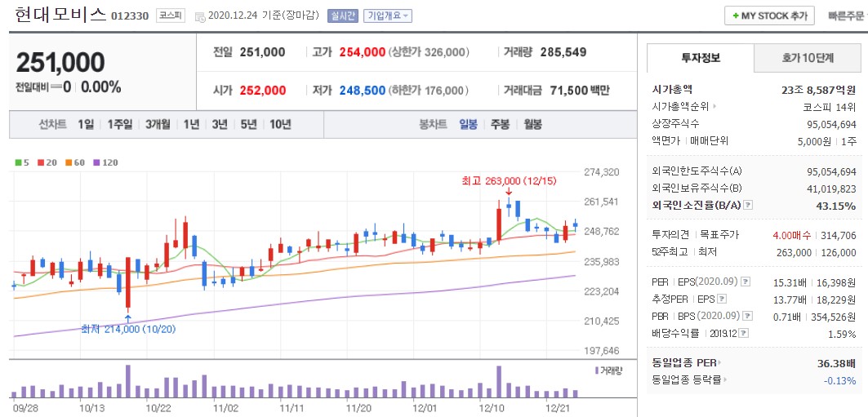Click the stock code 012330
Viewport: 868px width, 417px height.
130,16
